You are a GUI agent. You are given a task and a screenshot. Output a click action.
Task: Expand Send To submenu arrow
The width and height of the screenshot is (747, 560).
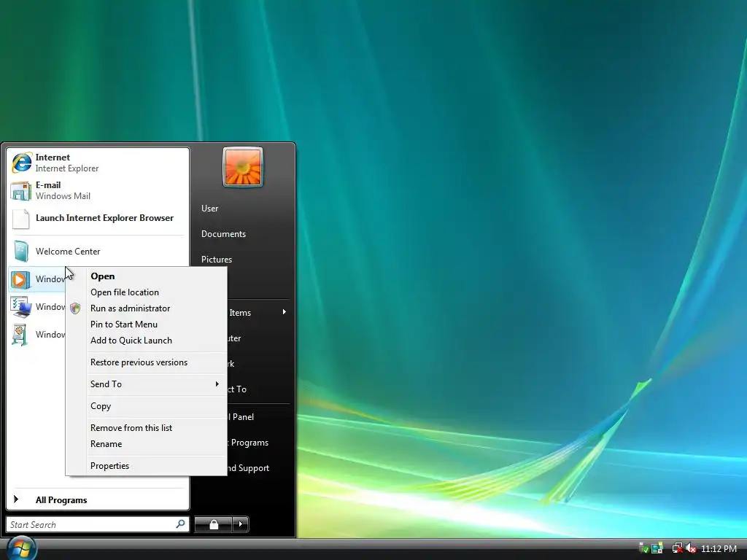(x=217, y=384)
